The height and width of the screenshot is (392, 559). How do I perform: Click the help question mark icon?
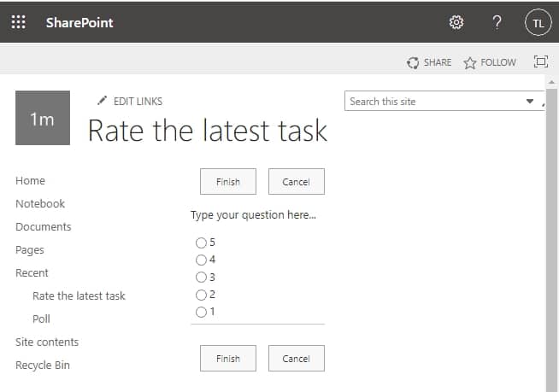pos(497,22)
